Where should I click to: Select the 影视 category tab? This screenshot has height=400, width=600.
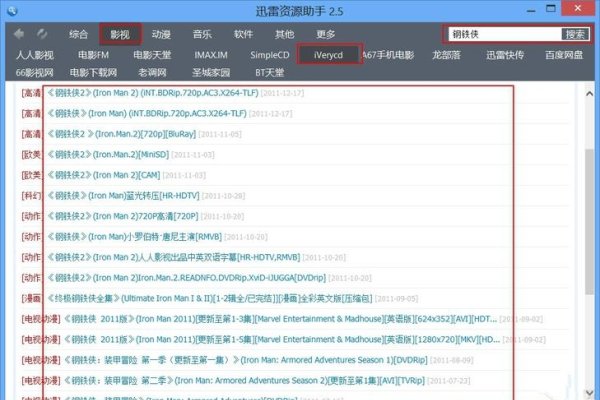coord(120,34)
